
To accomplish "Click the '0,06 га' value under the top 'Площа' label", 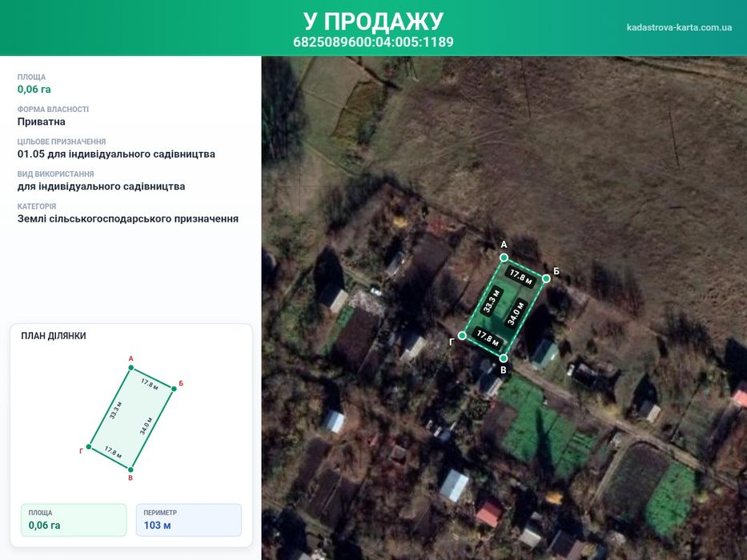I will tap(34, 89).
